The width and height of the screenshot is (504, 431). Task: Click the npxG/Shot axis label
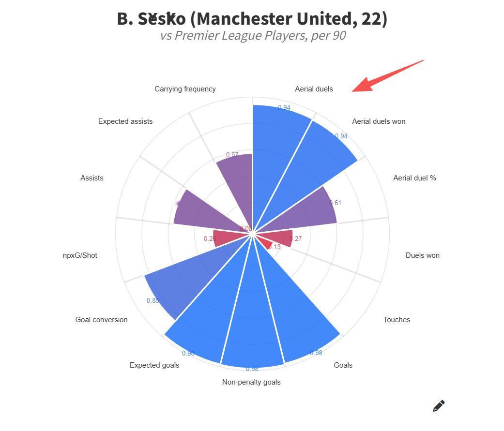(80, 255)
